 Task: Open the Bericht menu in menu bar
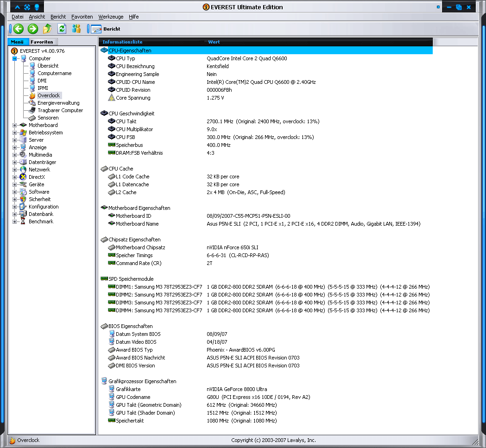(58, 17)
